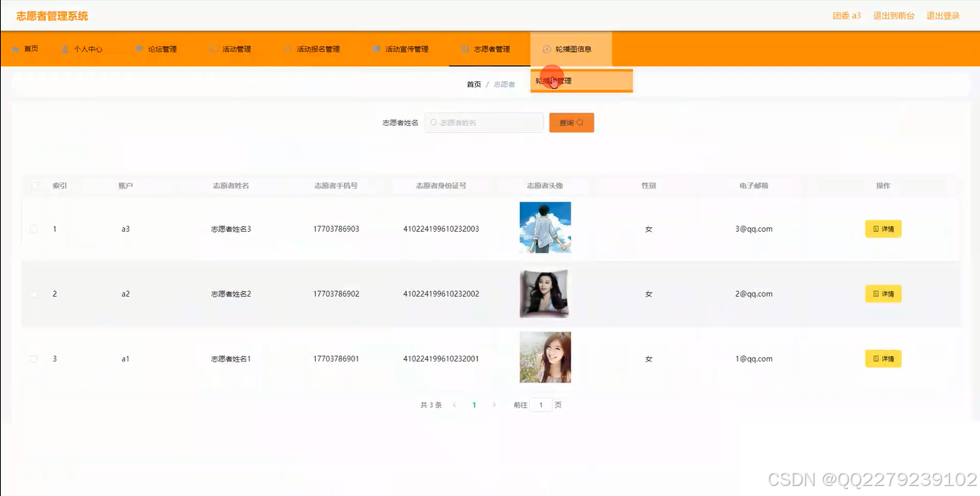980x496 pixels.
Task: Click the magnifier icon in the 志愿者姓名 search box
Action: click(x=433, y=122)
